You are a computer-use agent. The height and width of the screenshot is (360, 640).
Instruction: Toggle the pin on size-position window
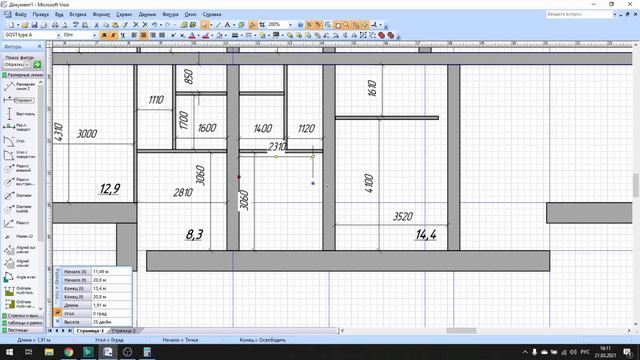pyautogui.click(x=58, y=312)
